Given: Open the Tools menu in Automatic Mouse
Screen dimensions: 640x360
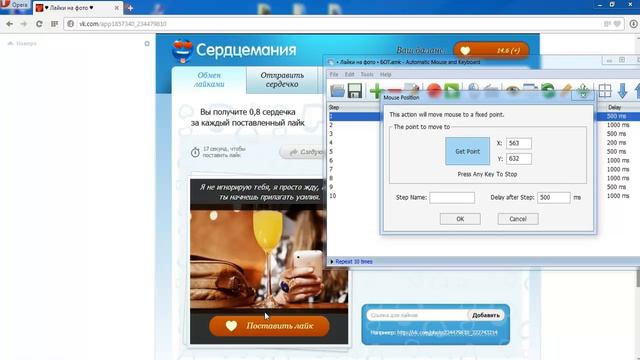Looking at the screenshot, I should pos(367,74).
